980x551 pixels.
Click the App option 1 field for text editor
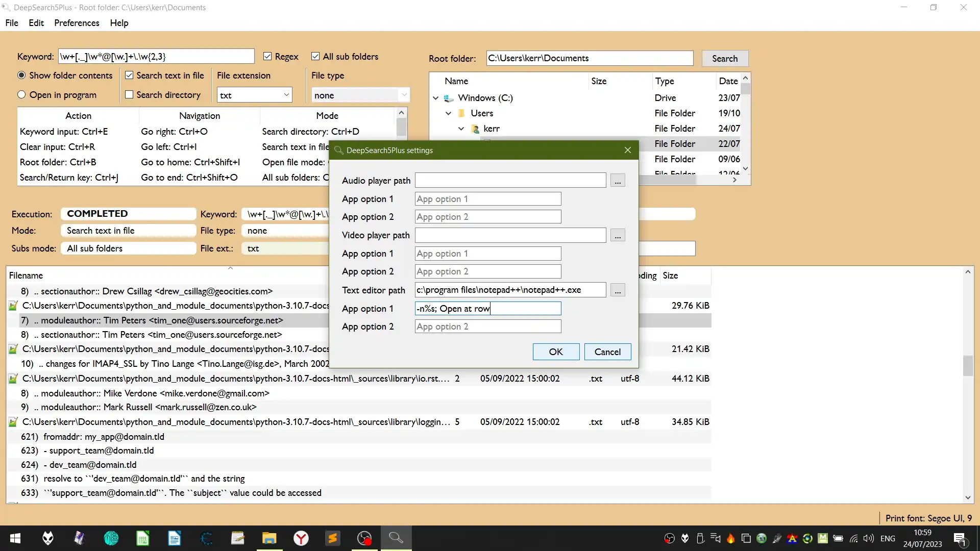point(487,308)
